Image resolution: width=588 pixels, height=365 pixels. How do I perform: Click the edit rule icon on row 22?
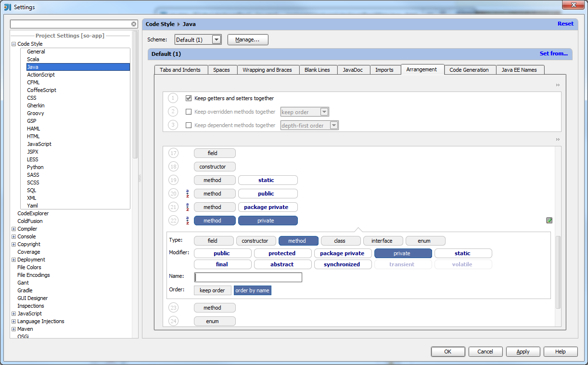(x=549, y=221)
